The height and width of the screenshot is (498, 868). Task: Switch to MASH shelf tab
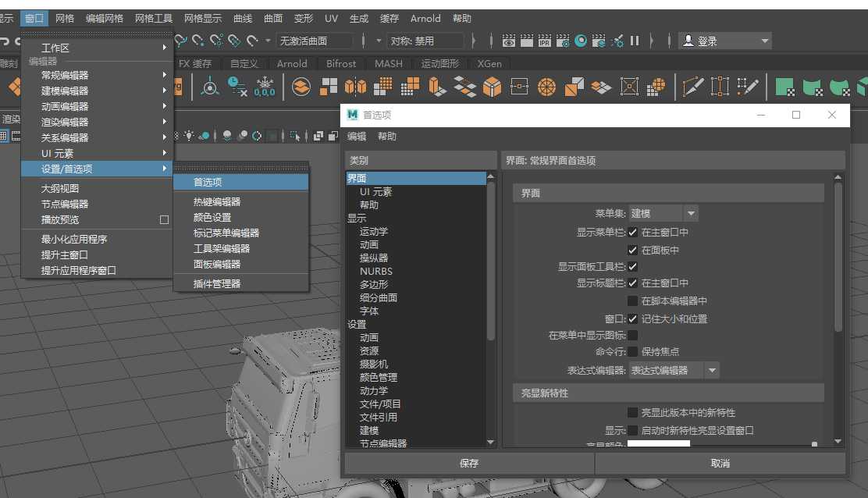tap(389, 64)
